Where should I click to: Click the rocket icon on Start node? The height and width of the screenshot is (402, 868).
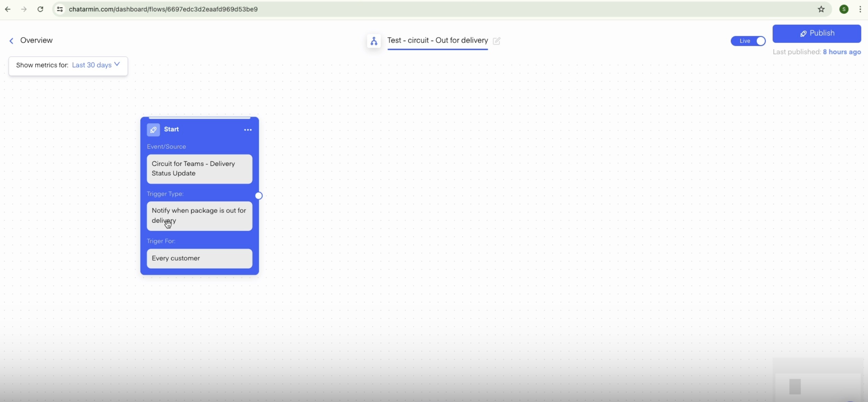(x=153, y=130)
